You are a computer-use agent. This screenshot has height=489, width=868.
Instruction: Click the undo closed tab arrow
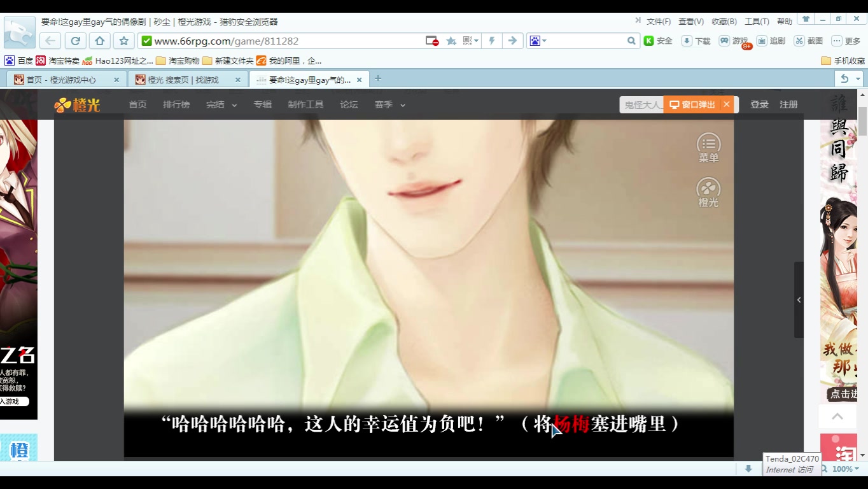[x=844, y=79]
